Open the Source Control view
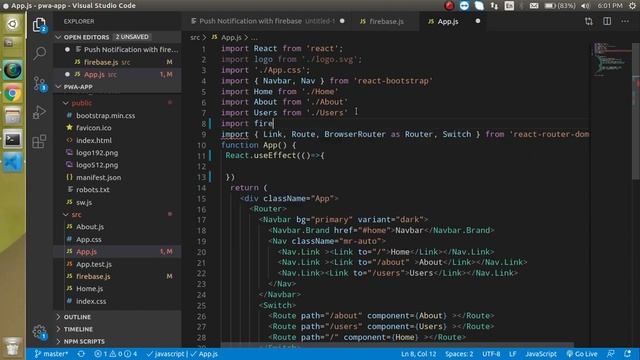Viewport: 640px width, 360px height. click(x=39, y=83)
